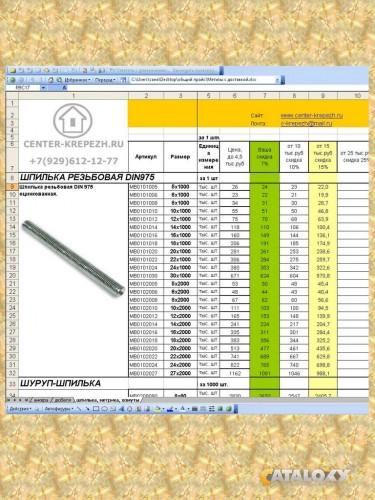Select the Arrow drawing tool
This screenshot has width=375, height=500.
pyautogui.click(x=87, y=409)
